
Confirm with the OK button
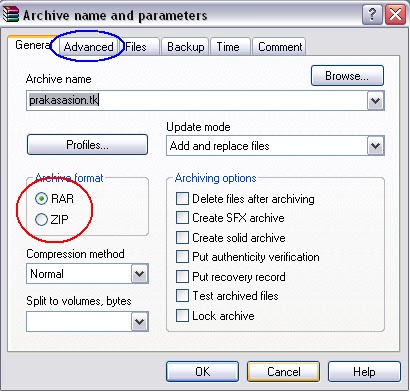point(202,372)
